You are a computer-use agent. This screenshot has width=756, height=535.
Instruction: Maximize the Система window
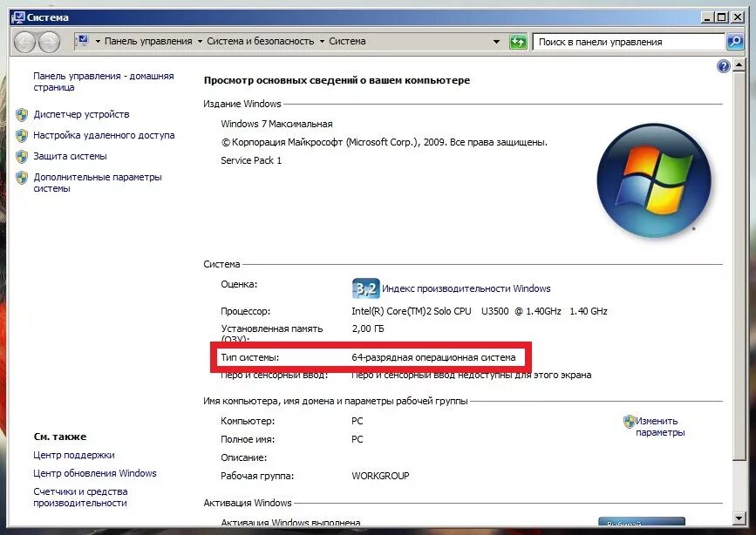[x=722, y=17]
